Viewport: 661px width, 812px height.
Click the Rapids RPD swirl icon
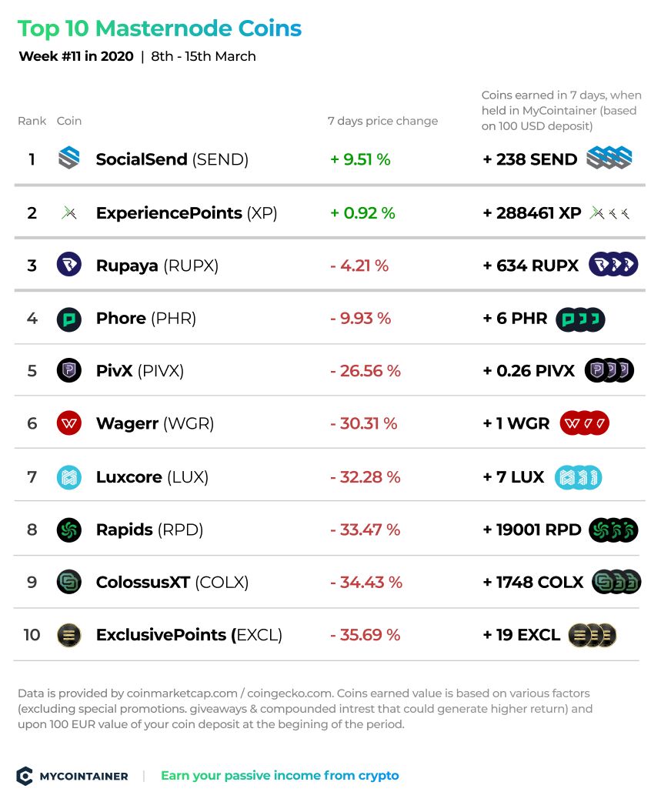pyautogui.click(x=68, y=530)
